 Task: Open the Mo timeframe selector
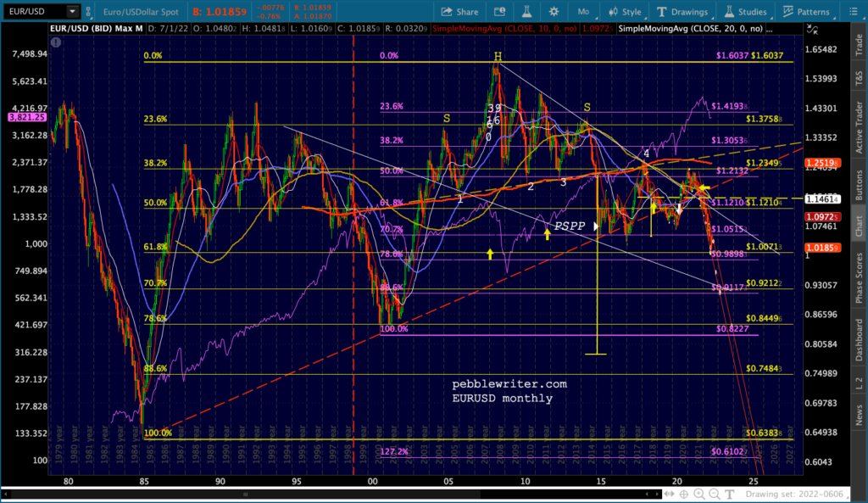pos(583,12)
